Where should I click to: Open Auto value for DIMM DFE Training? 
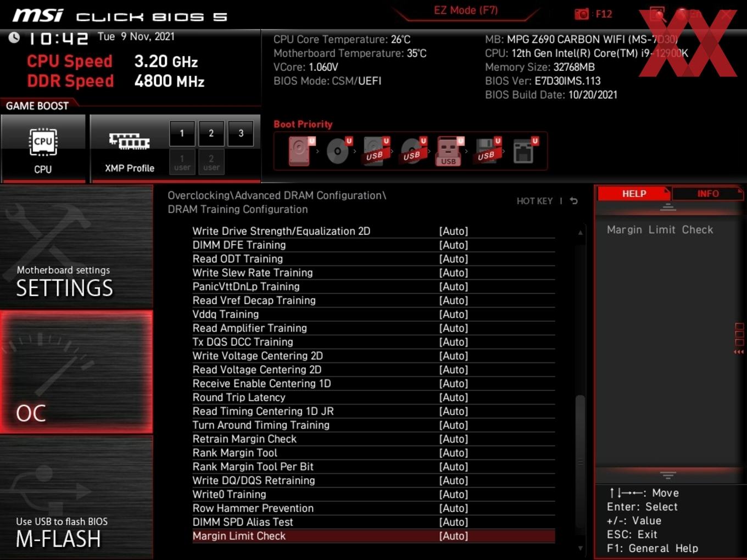454,245
